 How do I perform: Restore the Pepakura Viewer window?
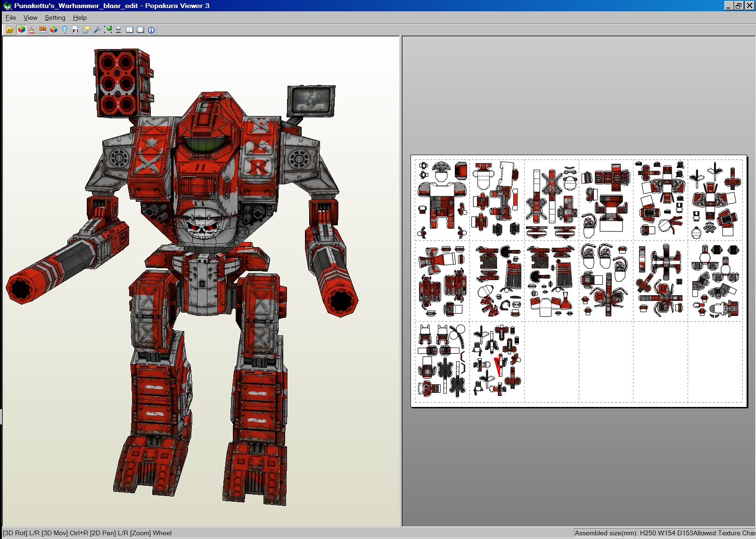[x=739, y=6]
